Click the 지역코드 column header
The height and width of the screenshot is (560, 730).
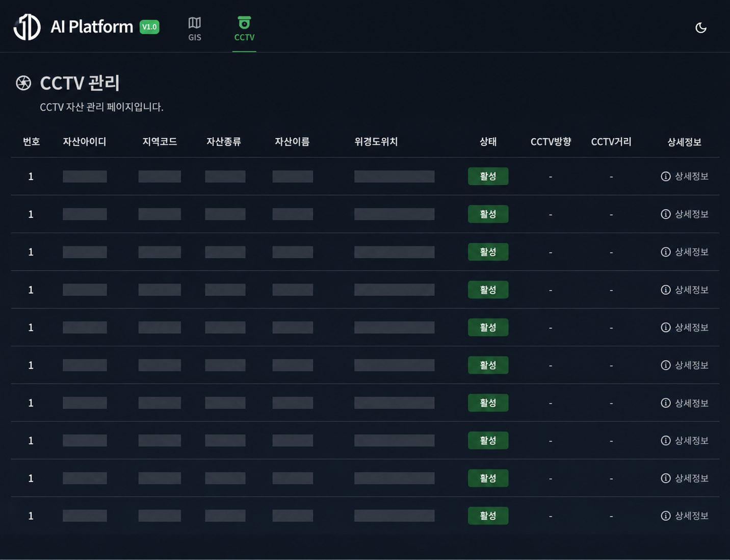[x=160, y=142]
